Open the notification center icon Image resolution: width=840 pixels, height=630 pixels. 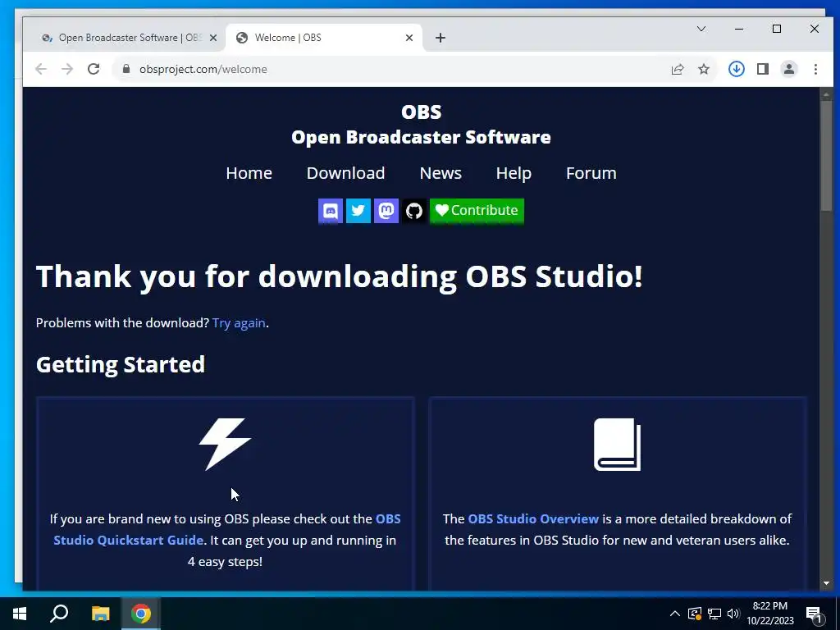click(813, 614)
